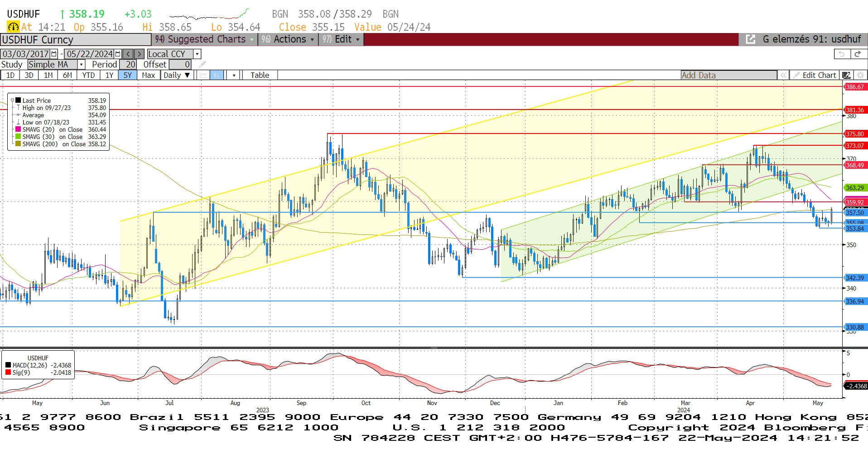Click the redo arrow icon
This screenshot has height=463, width=868.
click(x=858, y=54)
